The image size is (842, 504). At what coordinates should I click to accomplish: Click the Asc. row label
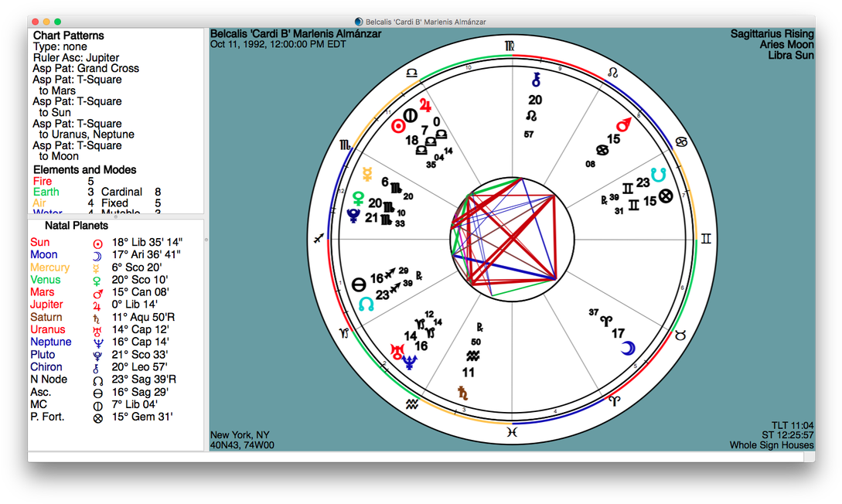pyautogui.click(x=40, y=393)
